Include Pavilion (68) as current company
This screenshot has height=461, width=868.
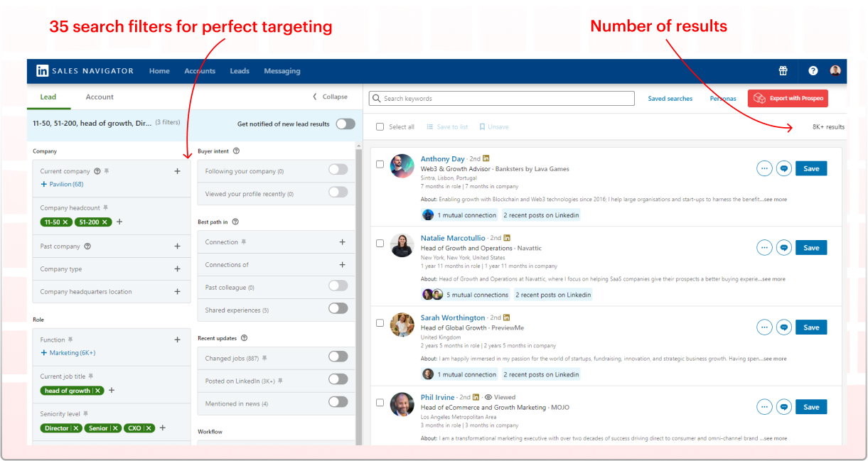(x=62, y=185)
